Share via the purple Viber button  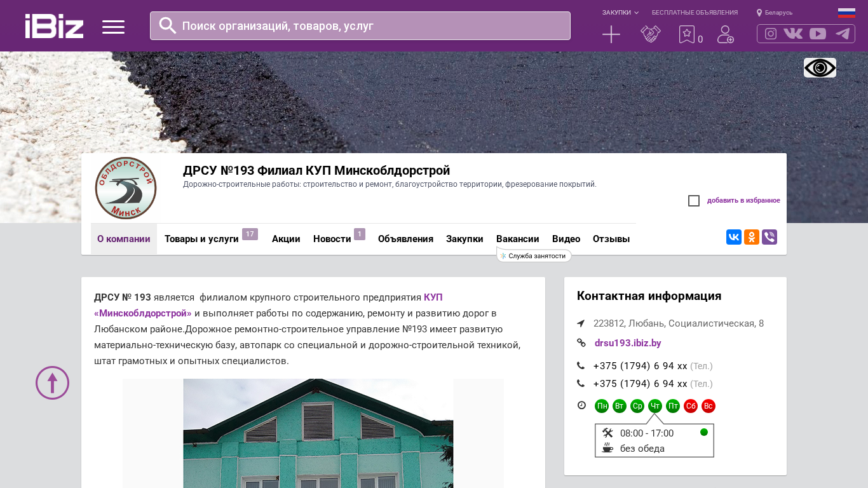(x=770, y=237)
